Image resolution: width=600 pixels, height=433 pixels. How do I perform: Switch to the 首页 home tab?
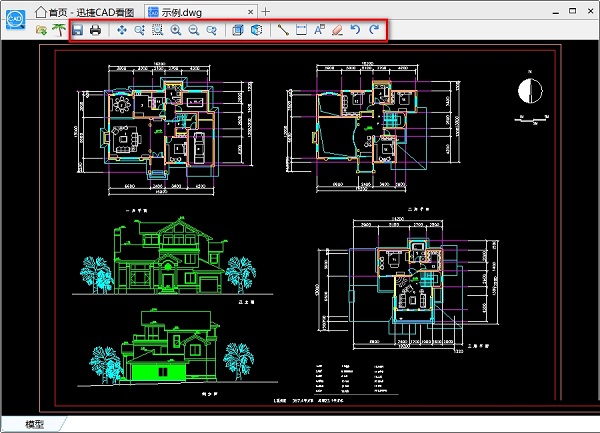[x=85, y=12]
